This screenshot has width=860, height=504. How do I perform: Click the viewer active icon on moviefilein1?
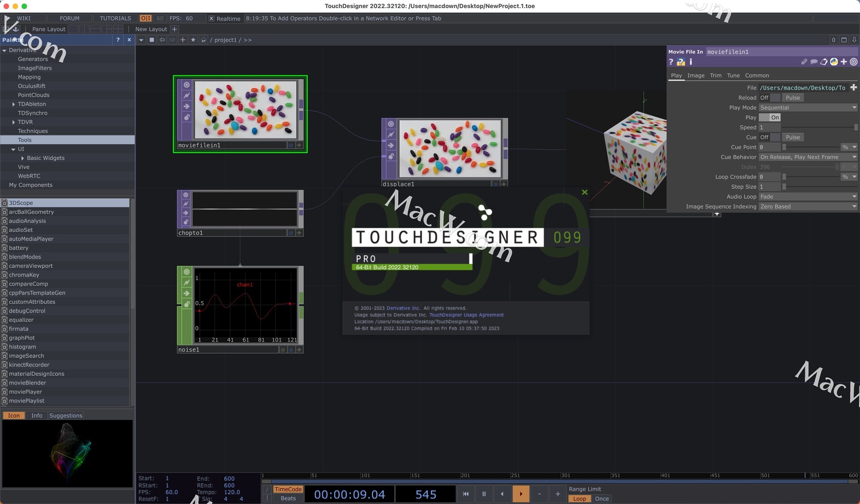187,85
